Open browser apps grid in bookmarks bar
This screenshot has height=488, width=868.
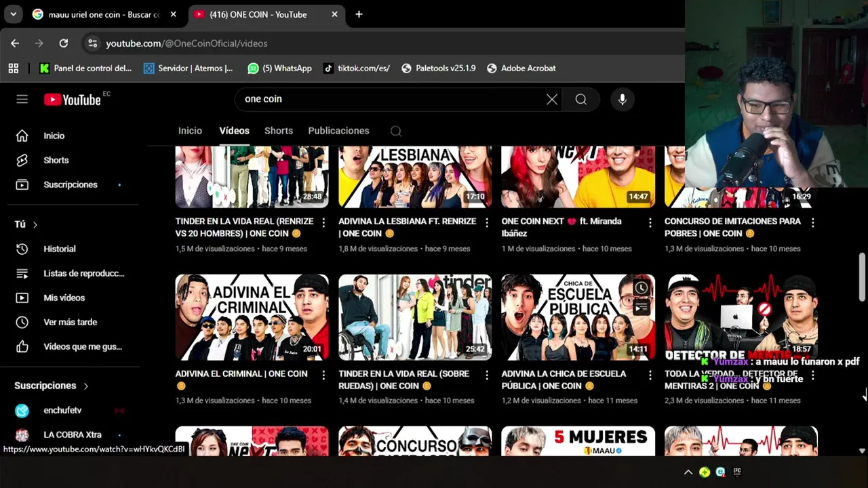click(x=13, y=68)
